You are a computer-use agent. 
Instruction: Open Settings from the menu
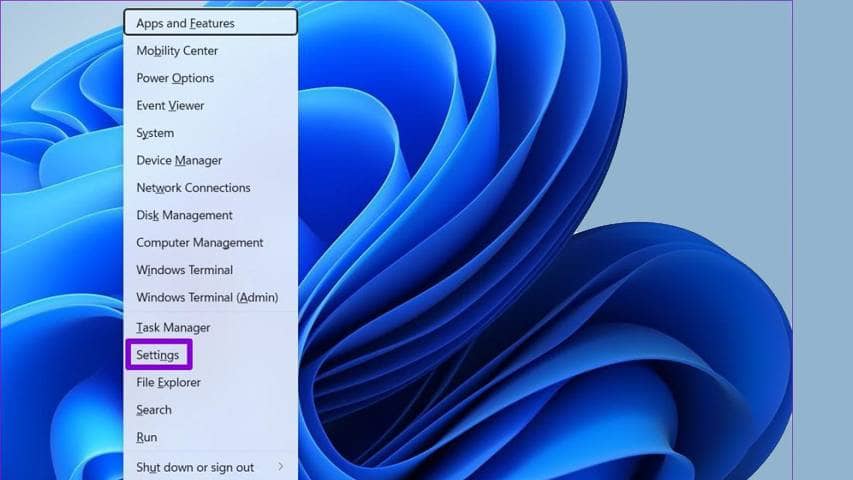pos(211,355)
